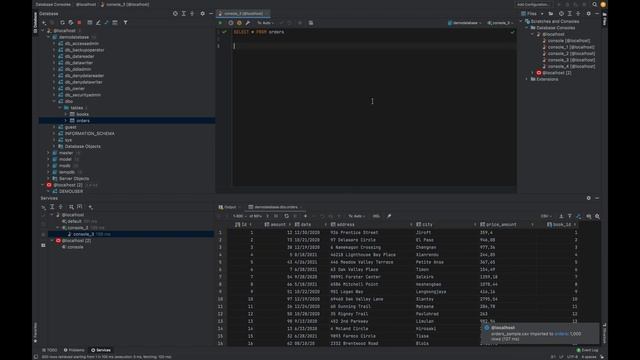Expand the books table node

[x=66, y=114]
